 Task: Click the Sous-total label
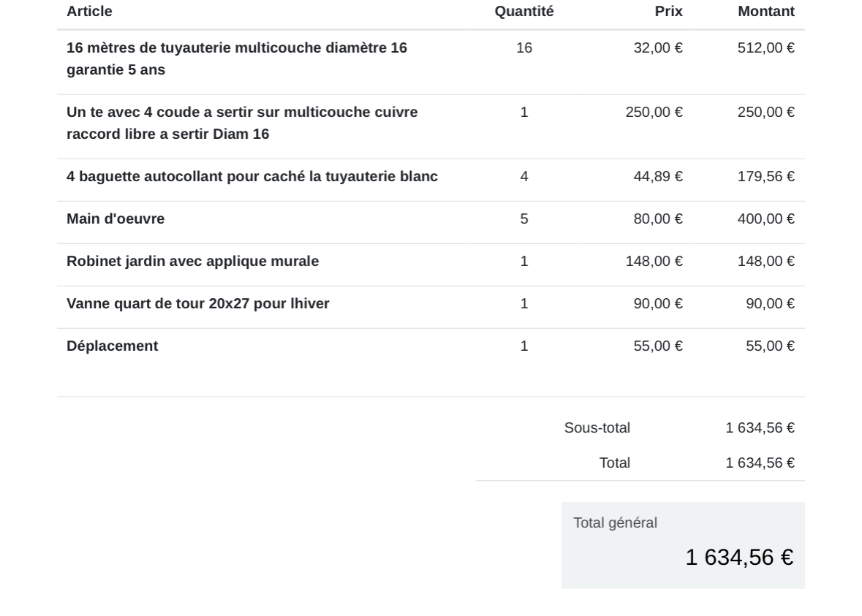pyautogui.click(x=597, y=427)
